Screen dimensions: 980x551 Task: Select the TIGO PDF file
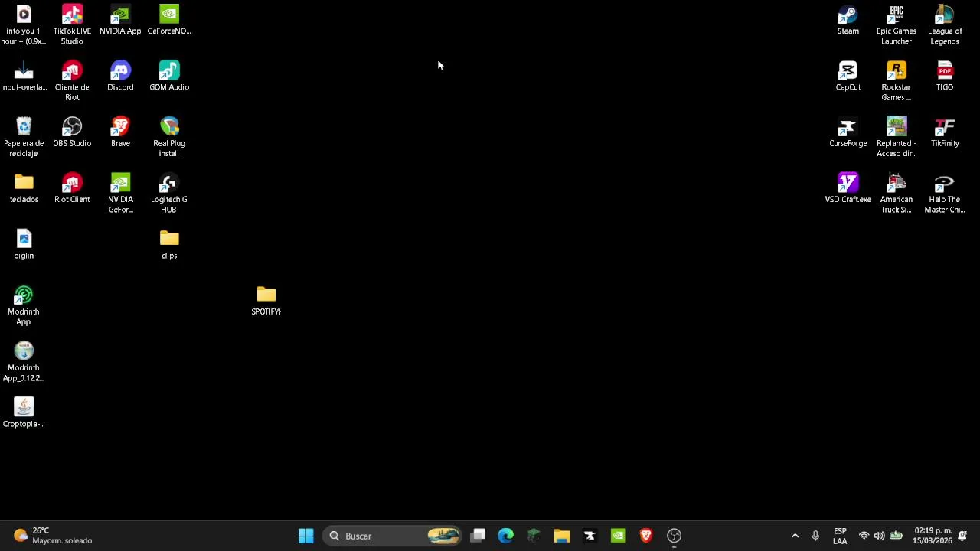[x=945, y=76]
